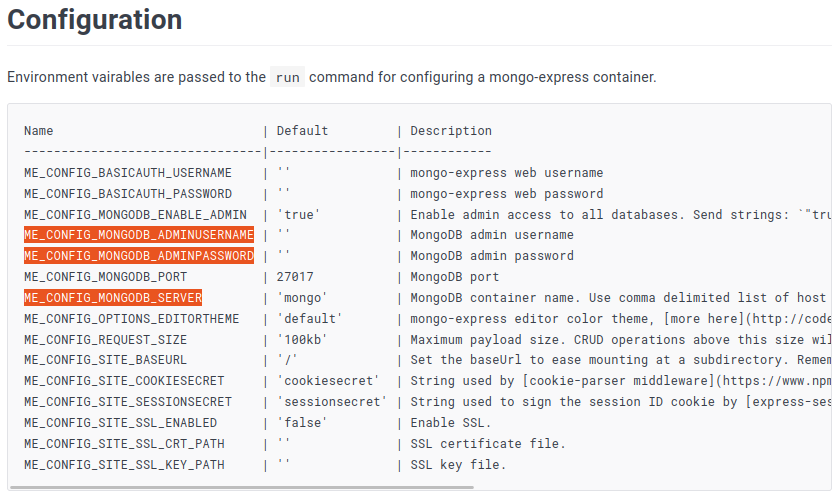Click 'Enable SSL.' description

[451, 423]
